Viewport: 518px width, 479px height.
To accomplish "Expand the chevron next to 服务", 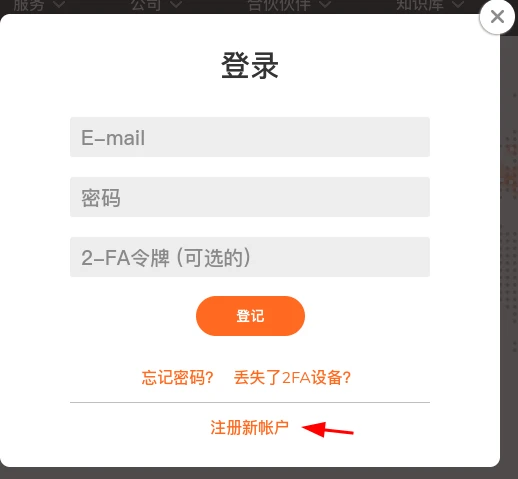I will point(59,5).
